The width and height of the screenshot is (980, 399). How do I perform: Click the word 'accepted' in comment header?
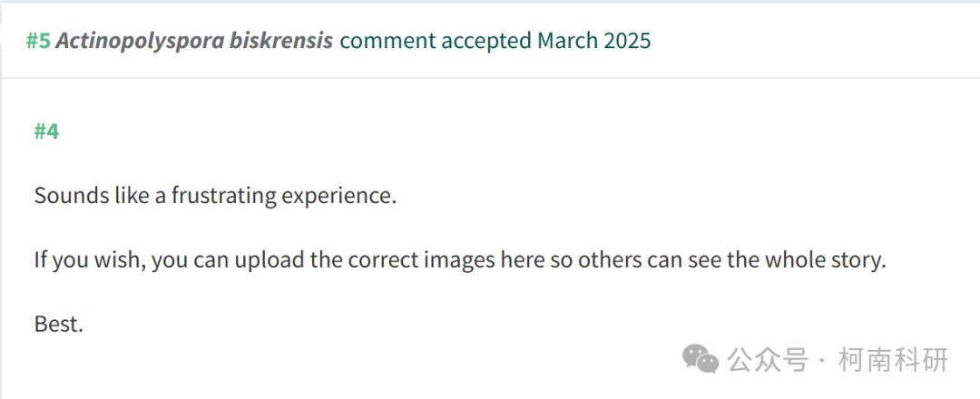pos(485,42)
